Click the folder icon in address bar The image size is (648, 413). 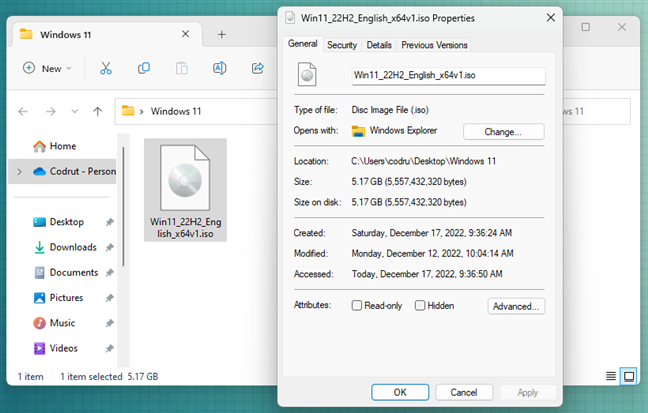pos(128,111)
